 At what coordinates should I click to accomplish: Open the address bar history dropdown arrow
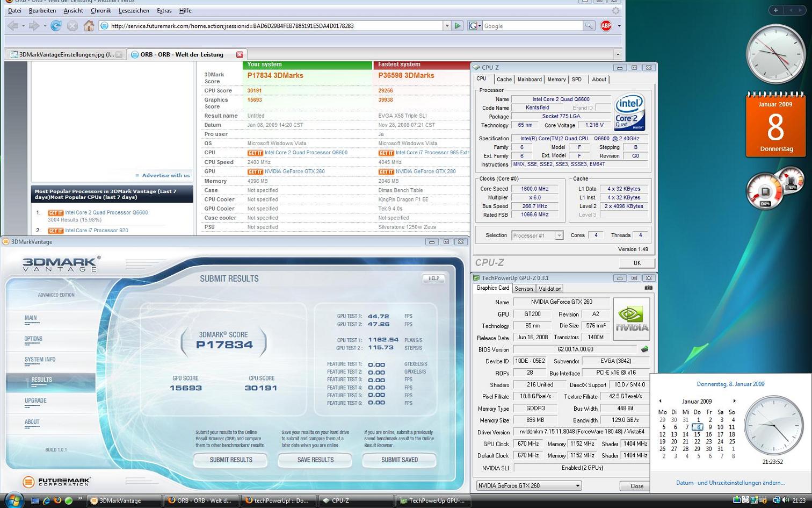point(446,26)
